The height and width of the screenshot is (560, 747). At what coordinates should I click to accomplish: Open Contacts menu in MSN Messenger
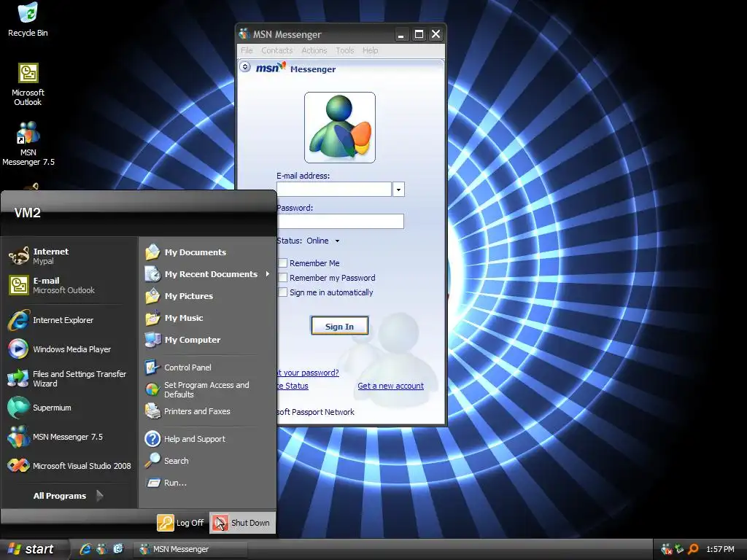(x=276, y=50)
